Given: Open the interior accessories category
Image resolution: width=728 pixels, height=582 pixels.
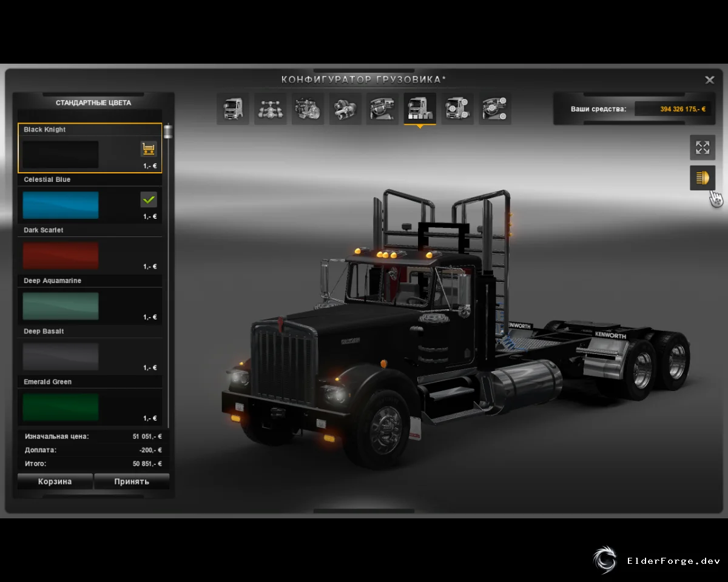Looking at the screenshot, I should pyautogui.click(x=495, y=109).
